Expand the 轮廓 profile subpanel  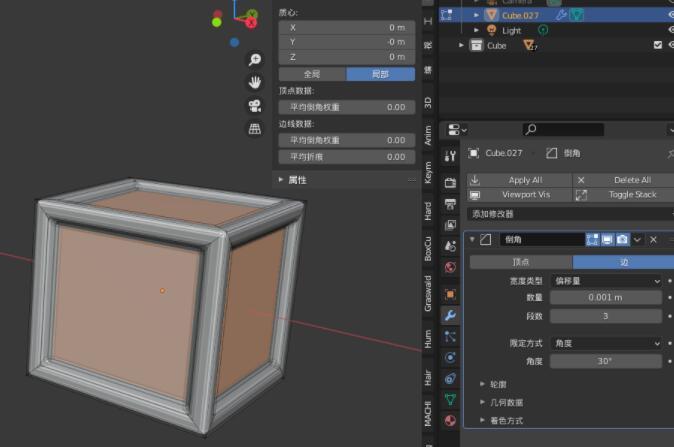[x=482, y=384]
